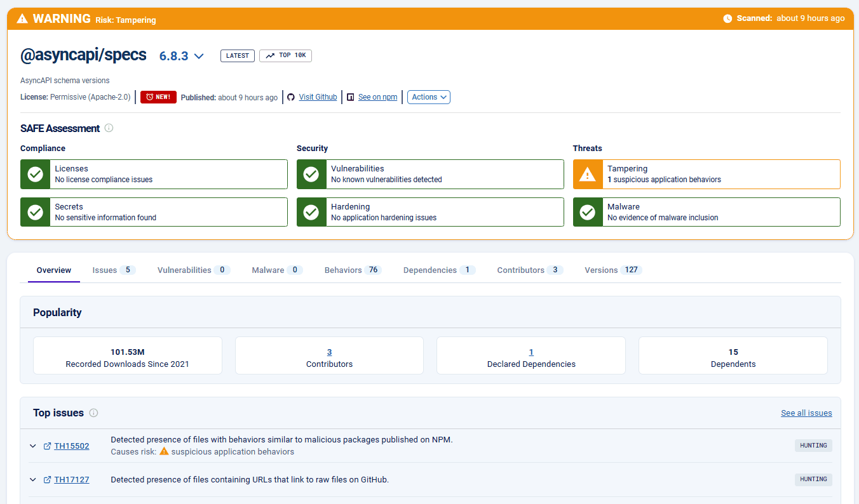Open the version dropdown next to 6.8.3
This screenshot has width=859, height=504.
pyautogui.click(x=199, y=56)
